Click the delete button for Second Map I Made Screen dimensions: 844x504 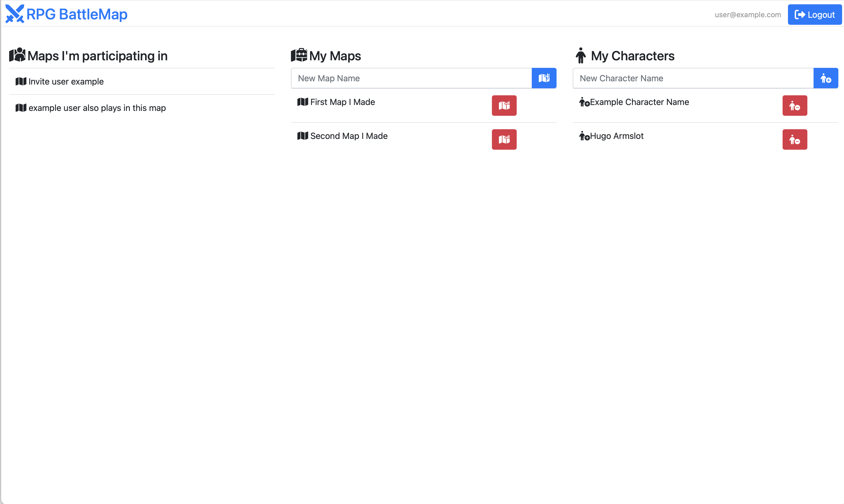pyautogui.click(x=504, y=139)
